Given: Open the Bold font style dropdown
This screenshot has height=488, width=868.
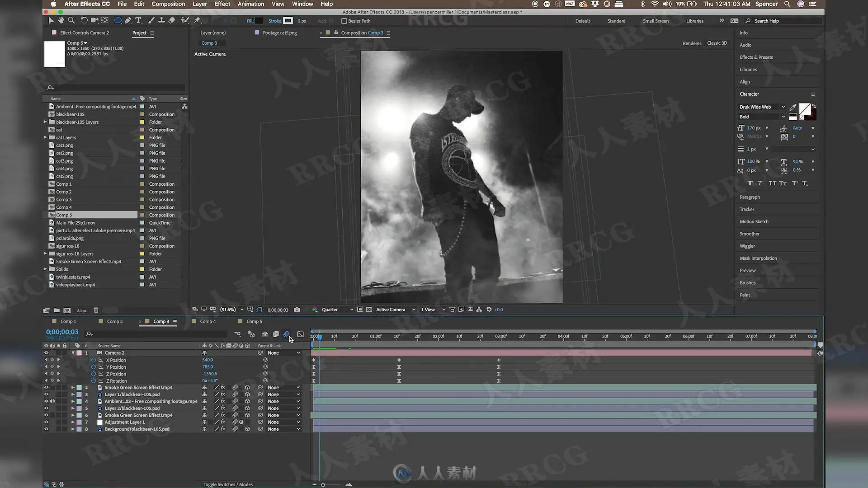Looking at the screenshot, I should pos(762,117).
